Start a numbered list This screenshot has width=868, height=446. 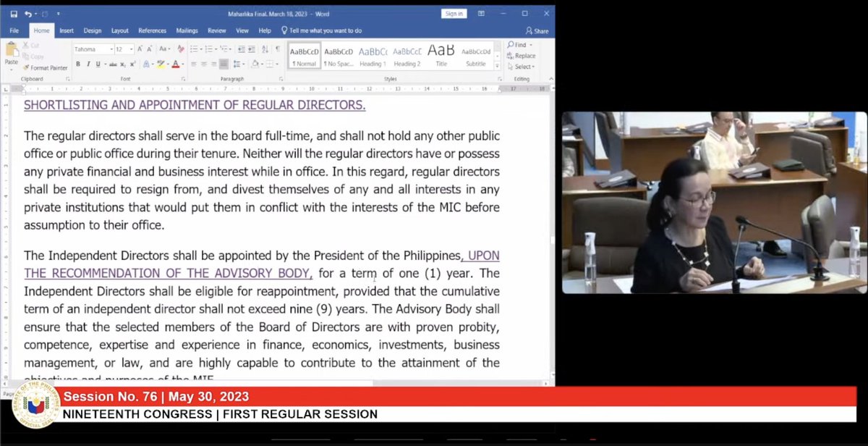point(208,49)
